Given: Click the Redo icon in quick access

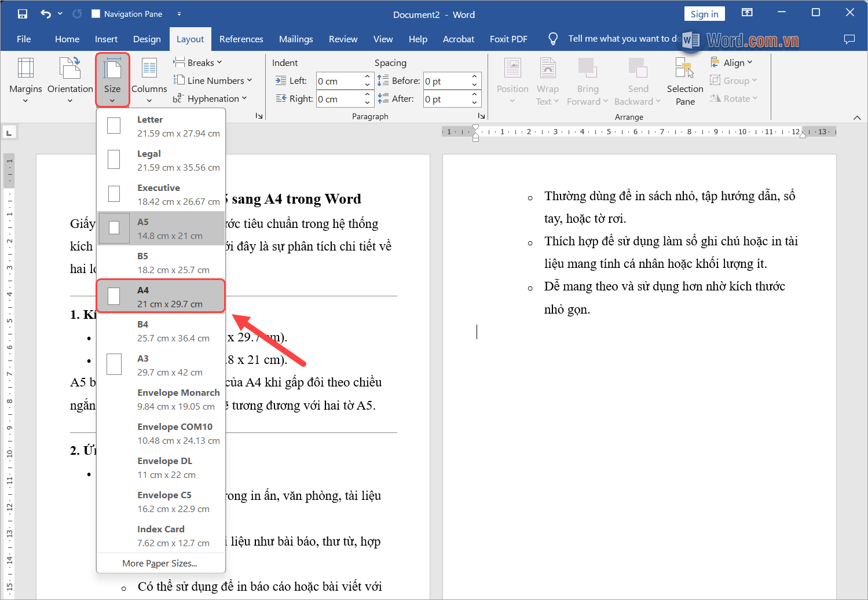Looking at the screenshot, I should [x=77, y=14].
